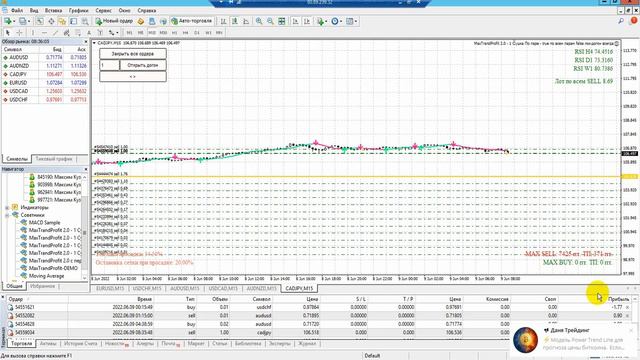Image resolution: width=640 pixels, height=360 pixels.
Task: Select MACD Sample expert advisor
Action: pyautogui.click(x=44, y=222)
